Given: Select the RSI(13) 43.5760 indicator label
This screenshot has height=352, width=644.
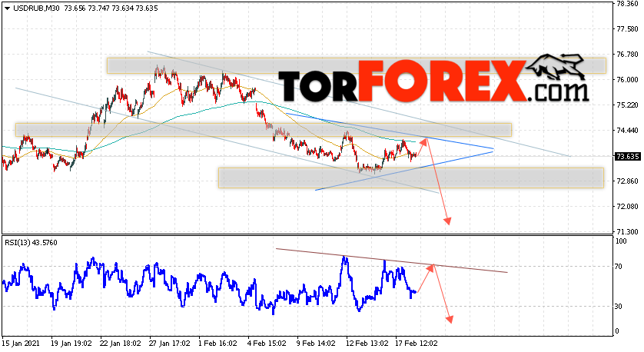Looking at the screenshot, I should click(x=31, y=243).
